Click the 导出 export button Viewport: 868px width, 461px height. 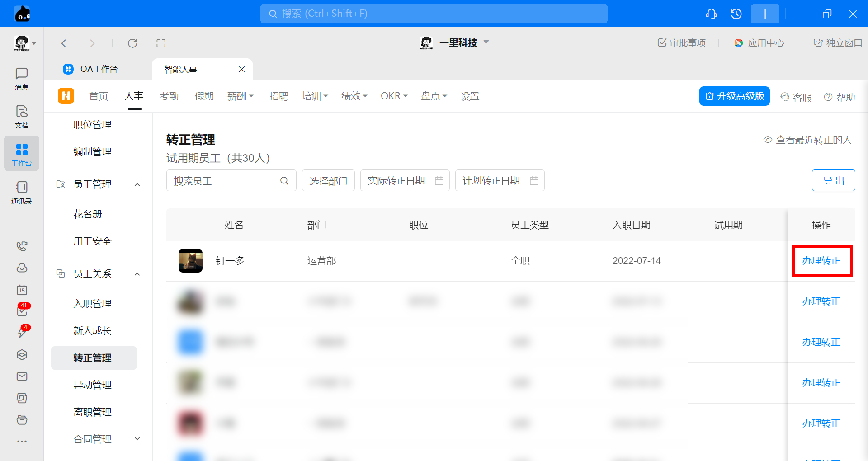click(833, 181)
